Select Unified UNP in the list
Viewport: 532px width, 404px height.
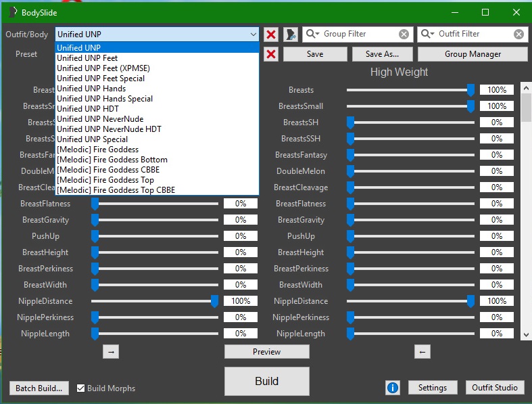(x=157, y=47)
